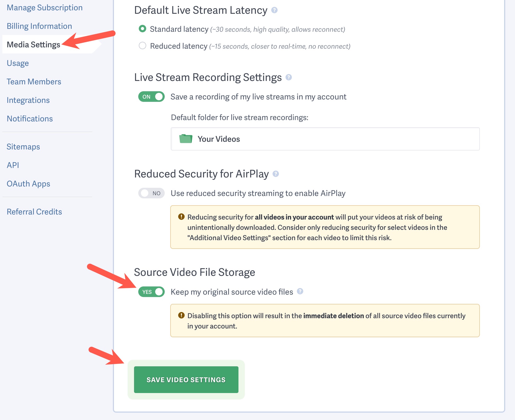Viewport: 515px width, 420px height.
Task: Open Referral Credits link
Action: pyautogui.click(x=34, y=212)
